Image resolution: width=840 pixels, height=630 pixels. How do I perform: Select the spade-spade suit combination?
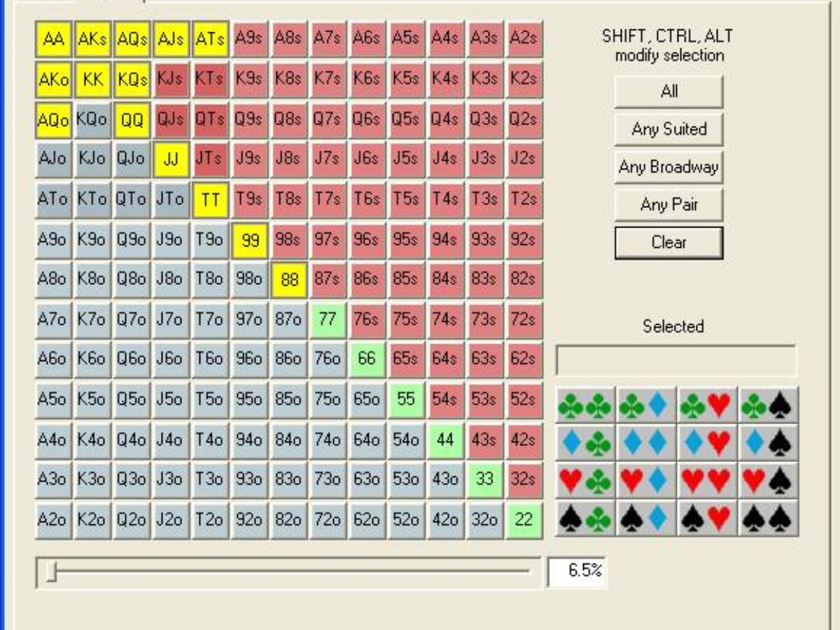(x=769, y=519)
